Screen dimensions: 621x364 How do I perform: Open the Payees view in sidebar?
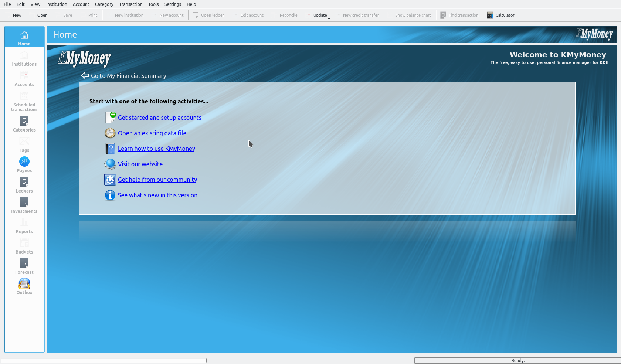pos(24,165)
